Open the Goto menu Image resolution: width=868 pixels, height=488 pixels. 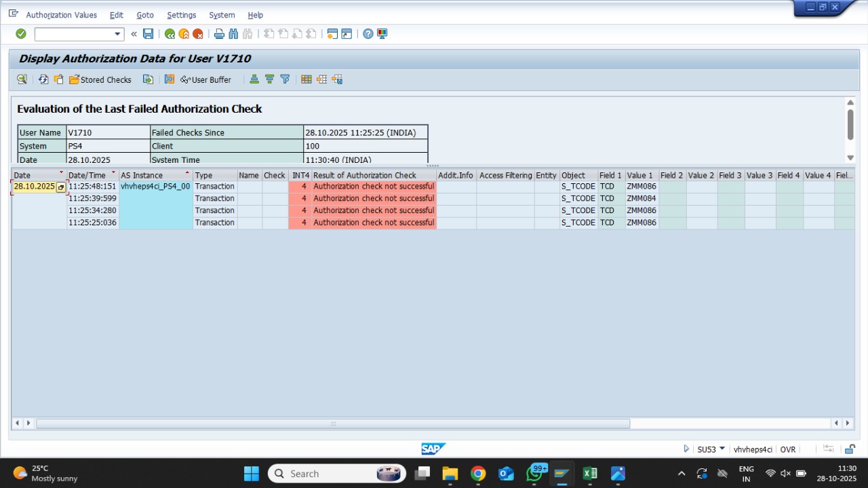[144, 15]
